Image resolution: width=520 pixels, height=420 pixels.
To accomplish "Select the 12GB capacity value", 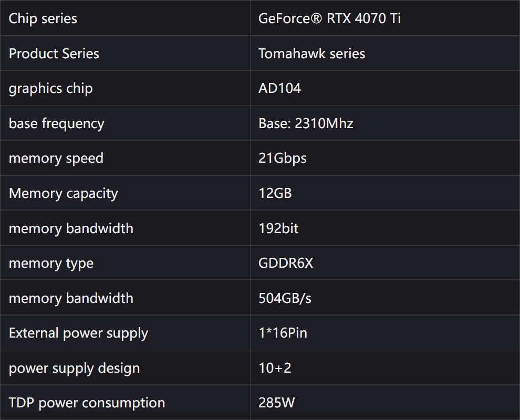I will (x=275, y=193).
